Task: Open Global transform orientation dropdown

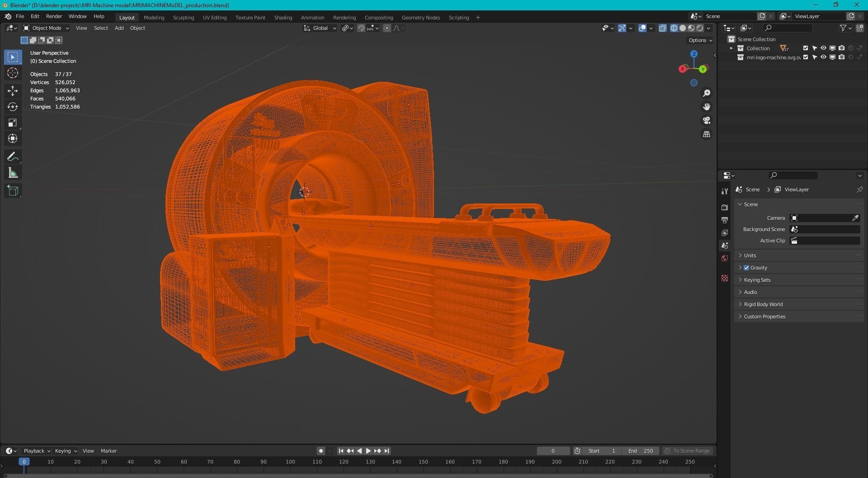Action: pyautogui.click(x=320, y=28)
